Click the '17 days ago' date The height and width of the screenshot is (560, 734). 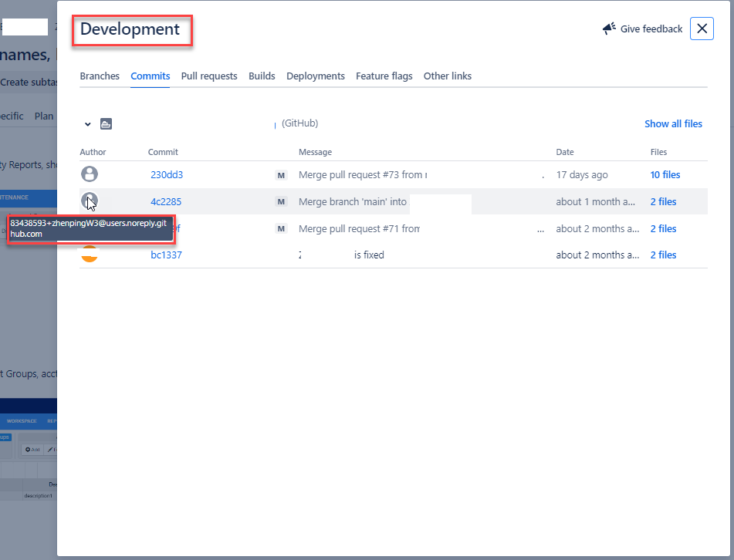click(x=582, y=175)
